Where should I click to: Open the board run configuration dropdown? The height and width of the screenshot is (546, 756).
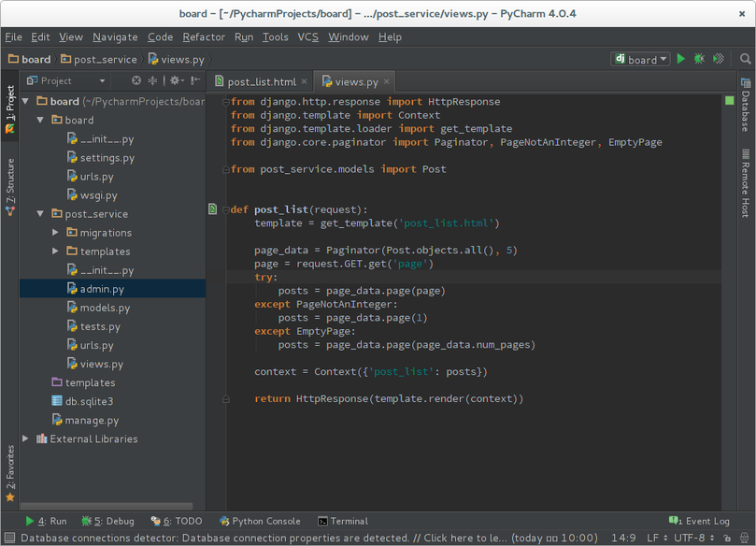tap(640, 59)
